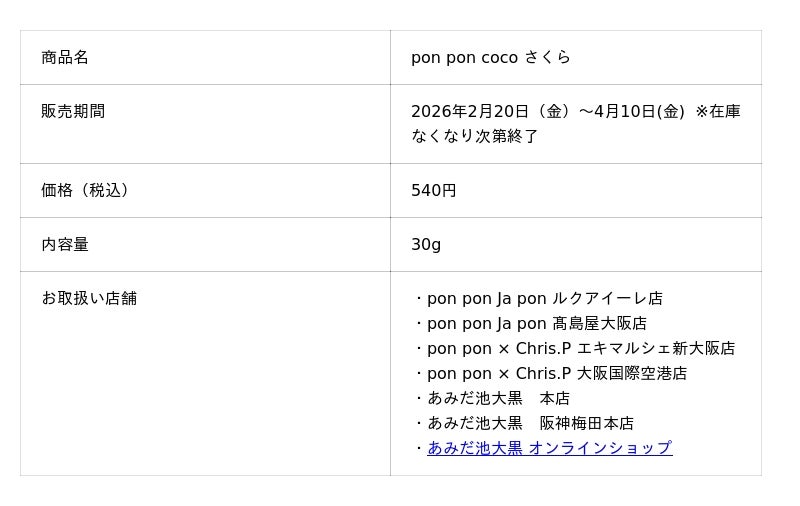Select the 販売期間 row label

coord(73,111)
